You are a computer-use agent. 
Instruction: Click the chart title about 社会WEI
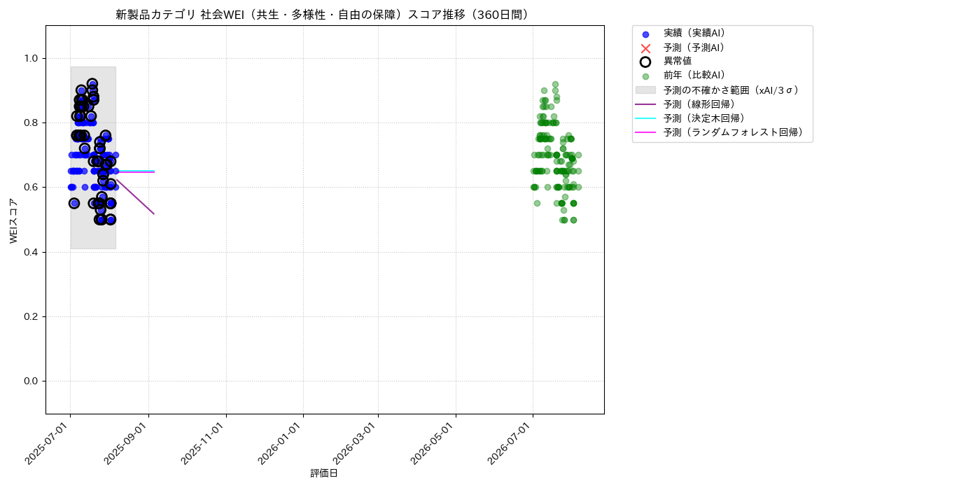point(325,15)
